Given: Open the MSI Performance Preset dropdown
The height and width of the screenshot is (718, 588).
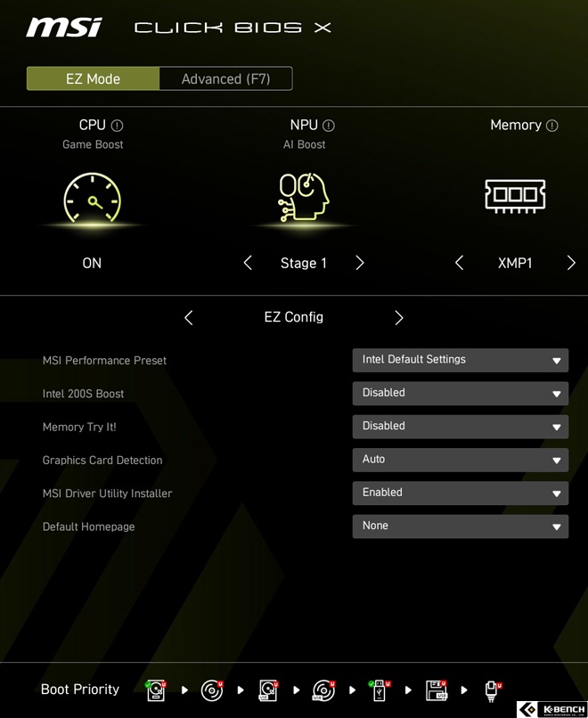Looking at the screenshot, I should click(x=461, y=360).
